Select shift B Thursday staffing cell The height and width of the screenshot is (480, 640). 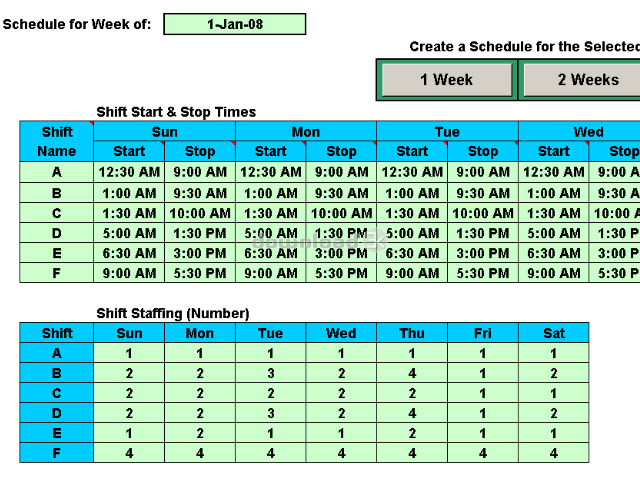(x=412, y=373)
